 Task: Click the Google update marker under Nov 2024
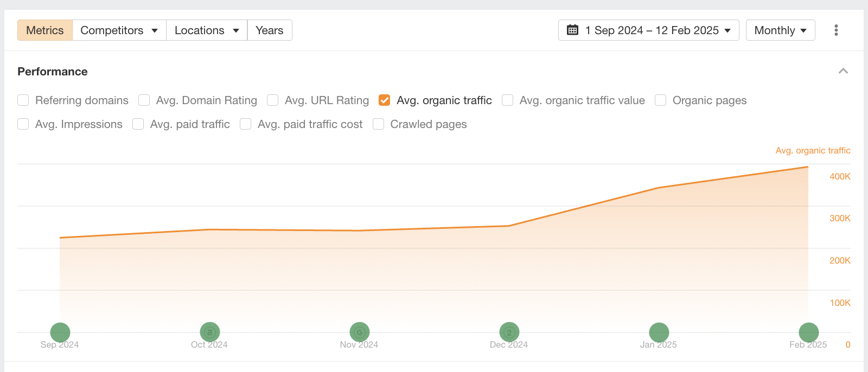point(359,332)
